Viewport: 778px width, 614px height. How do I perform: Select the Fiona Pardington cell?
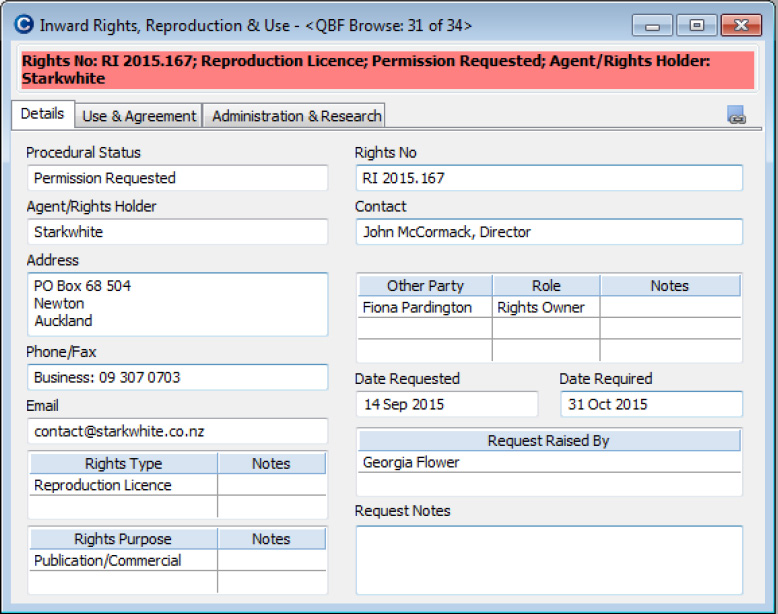click(x=425, y=307)
